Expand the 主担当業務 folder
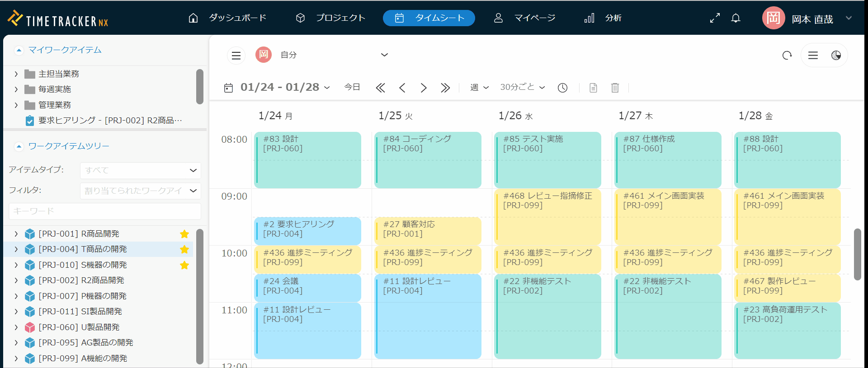Screen dimensions: 868x368 point(16,74)
